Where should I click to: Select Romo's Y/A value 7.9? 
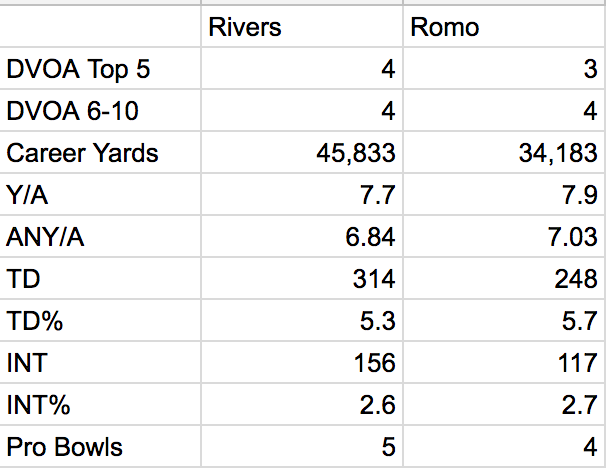click(x=504, y=194)
